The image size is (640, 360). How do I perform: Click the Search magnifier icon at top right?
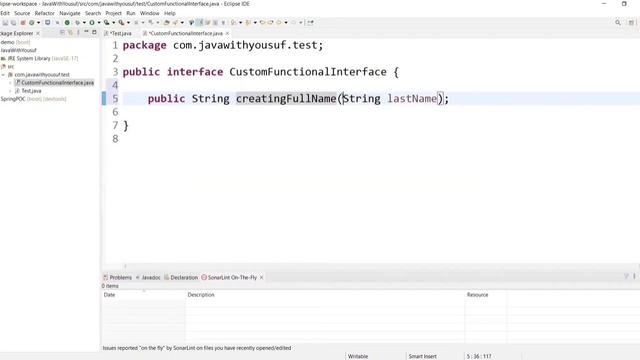click(618, 23)
